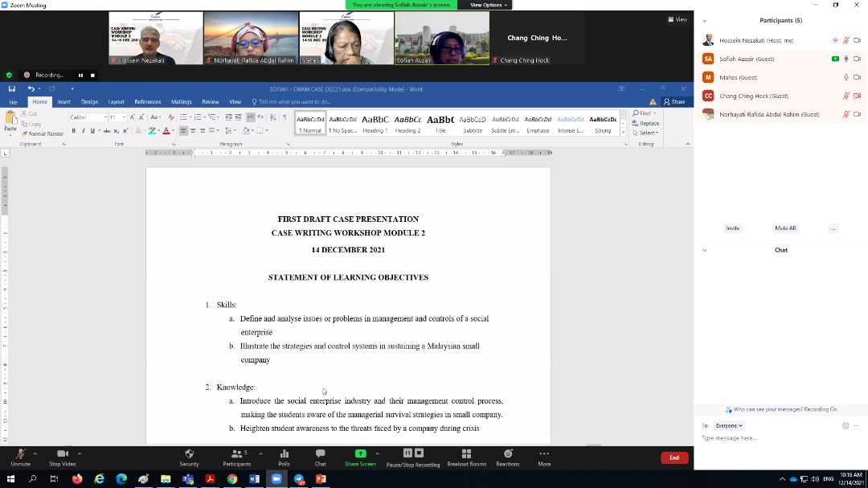
Task: Apply the red font color
Action: point(166,131)
